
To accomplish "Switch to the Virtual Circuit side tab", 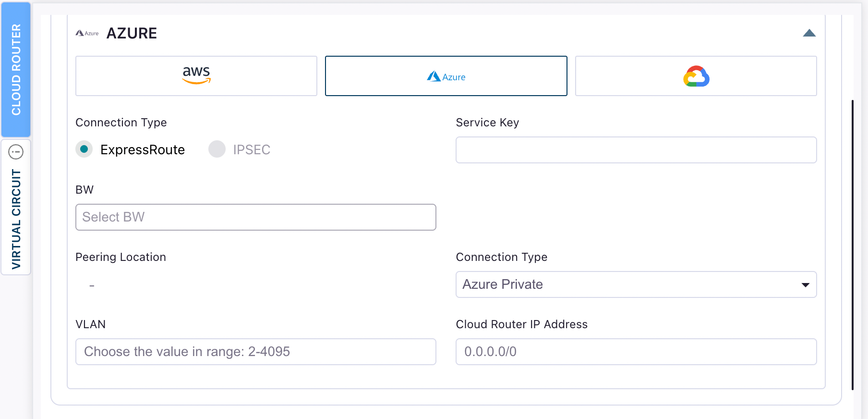I will [x=16, y=207].
